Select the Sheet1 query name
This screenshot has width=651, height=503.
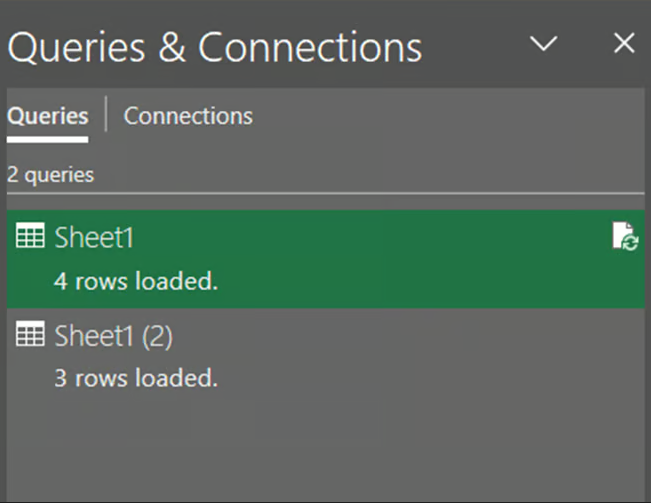94,238
